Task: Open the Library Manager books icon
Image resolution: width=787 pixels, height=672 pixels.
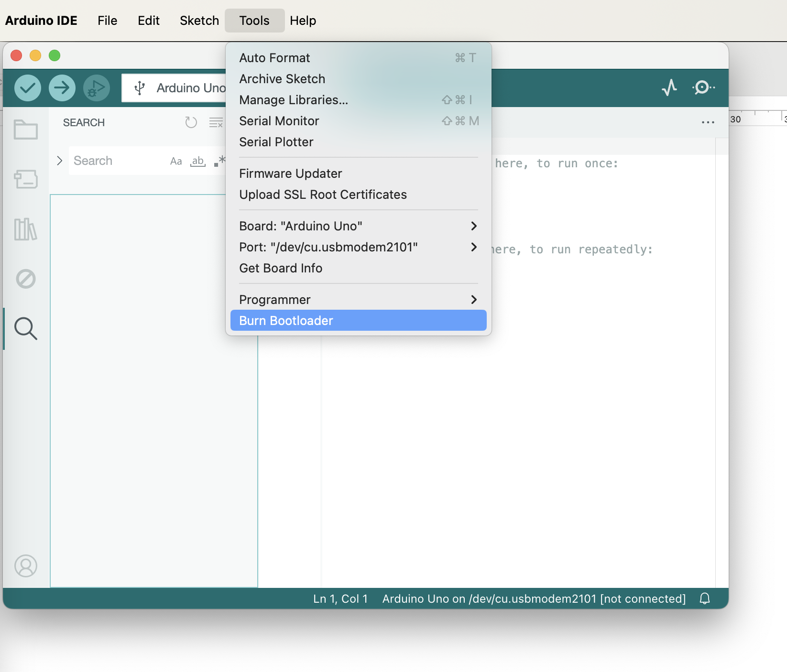Action: click(26, 229)
